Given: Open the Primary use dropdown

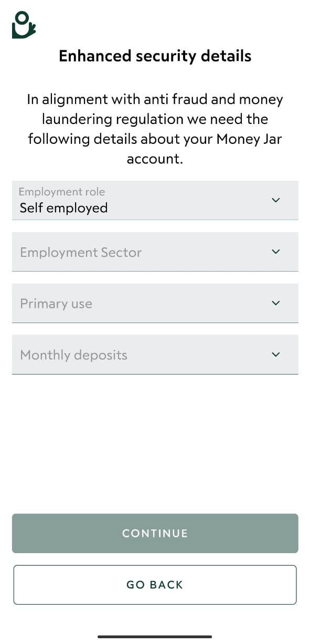Looking at the screenshot, I should (x=155, y=303).
